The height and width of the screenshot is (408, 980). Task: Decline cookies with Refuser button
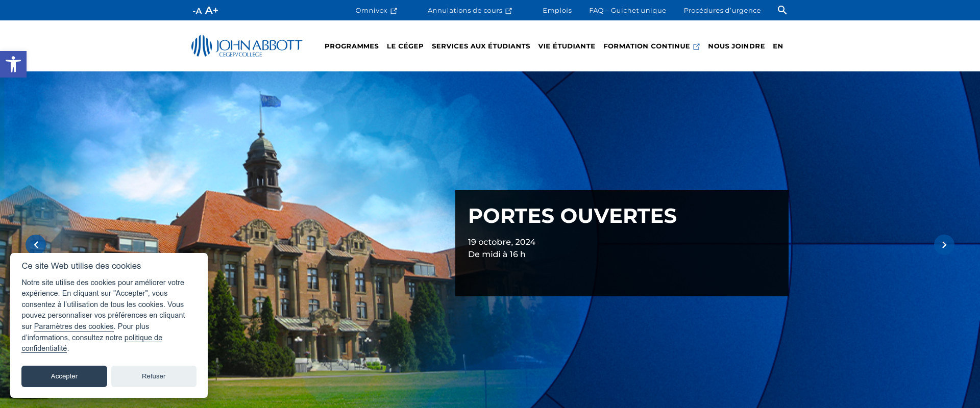click(x=154, y=376)
